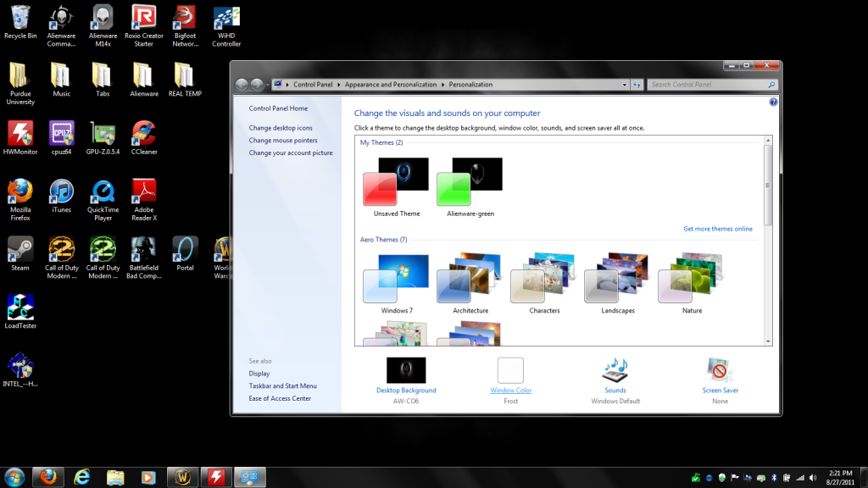Open Window Color Frost swatch

(510, 370)
